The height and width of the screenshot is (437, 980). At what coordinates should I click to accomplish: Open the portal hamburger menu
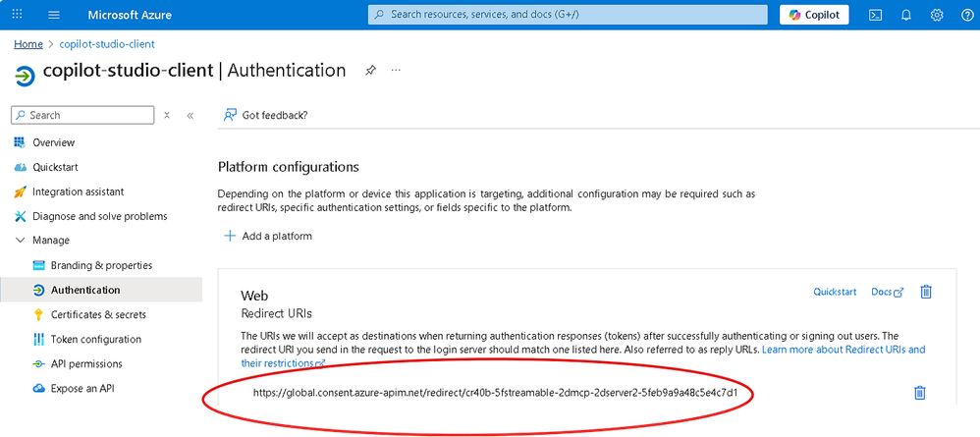(x=54, y=15)
